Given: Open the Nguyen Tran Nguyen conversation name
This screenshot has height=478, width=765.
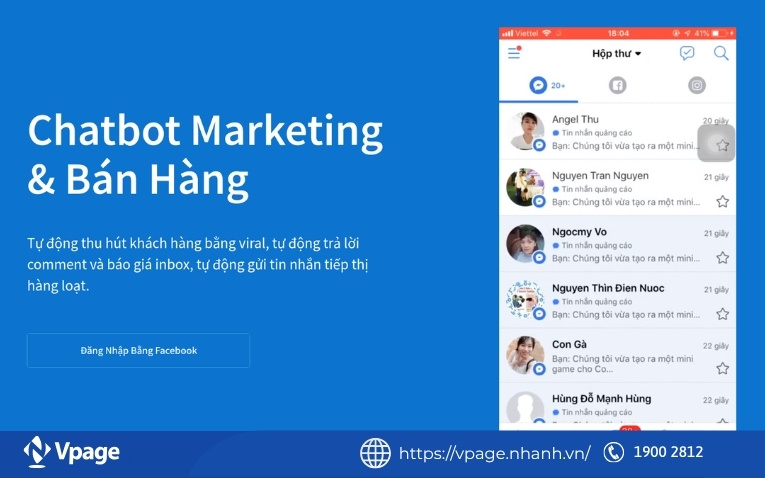Looking at the screenshot, I should point(600,176).
